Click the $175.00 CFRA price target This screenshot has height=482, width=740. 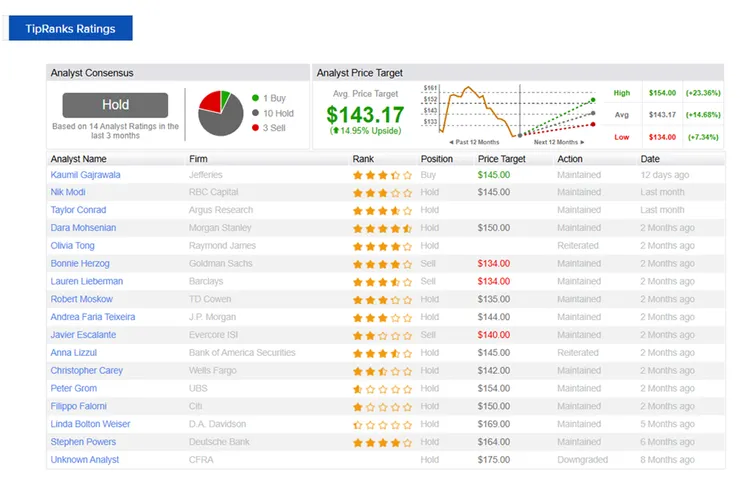494,460
